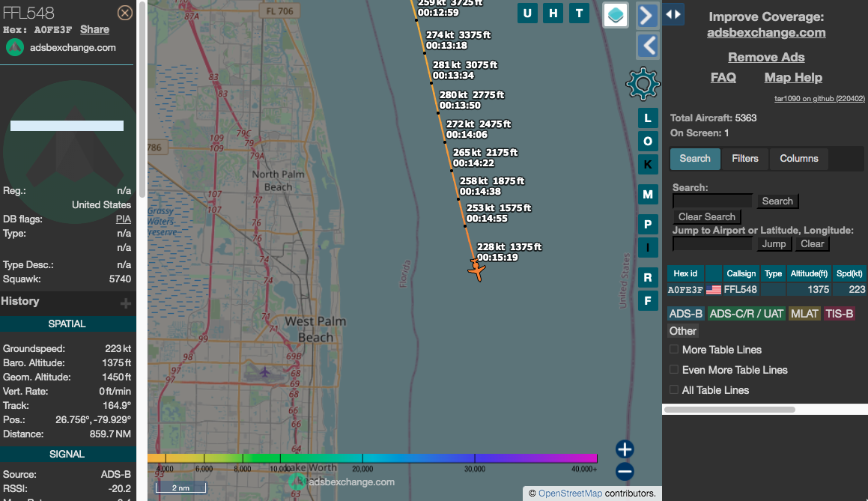Open the PIA DB flags link
The width and height of the screenshot is (868, 501).
tap(124, 219)
